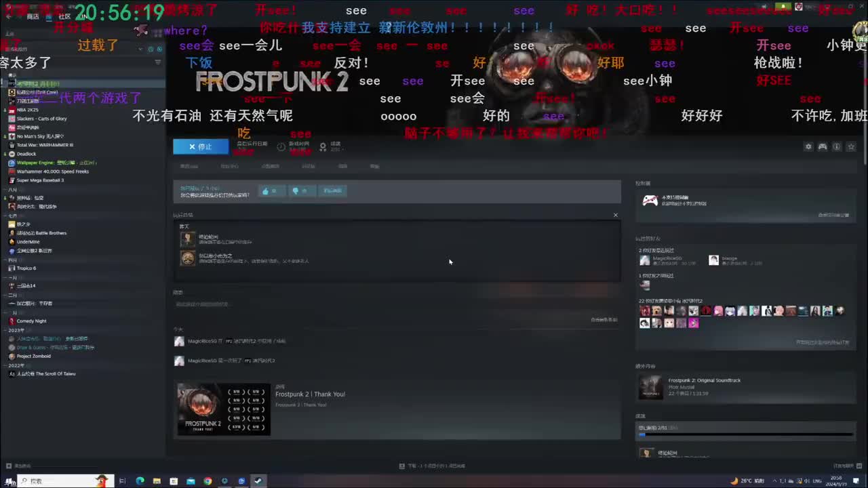868x488 pixels.
Task: Toggle sort-by-recent clock icon in library header
Action: (x=151, y=49)
